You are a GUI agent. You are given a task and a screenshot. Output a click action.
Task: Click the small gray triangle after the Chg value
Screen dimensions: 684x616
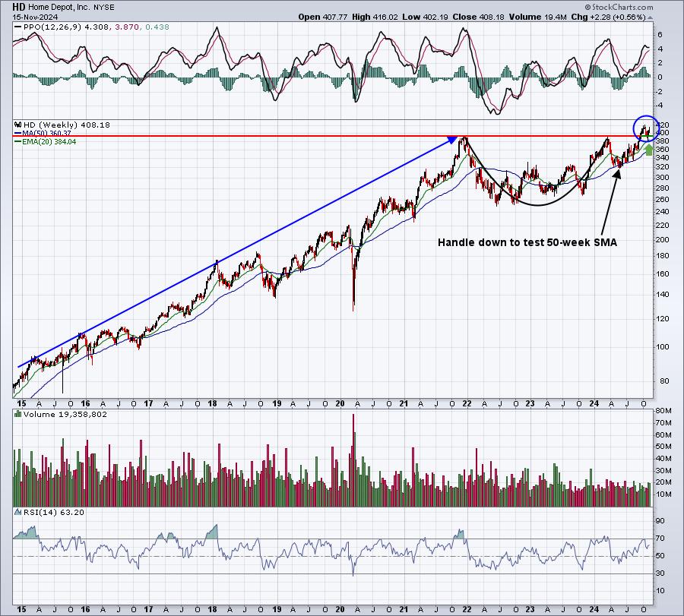(651, 18)
